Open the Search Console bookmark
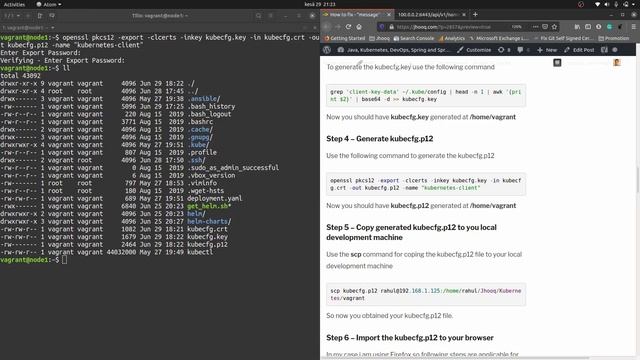 [413, 38]
